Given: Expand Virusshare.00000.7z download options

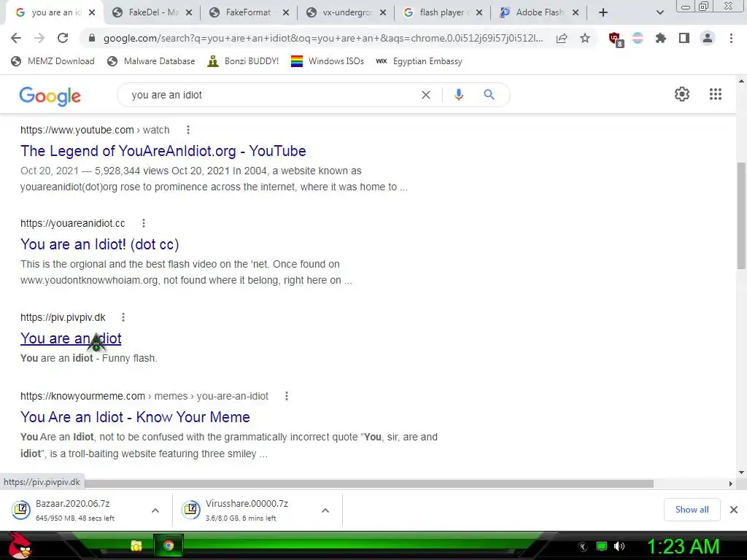Looking at the screenshot, I should 325,510.
